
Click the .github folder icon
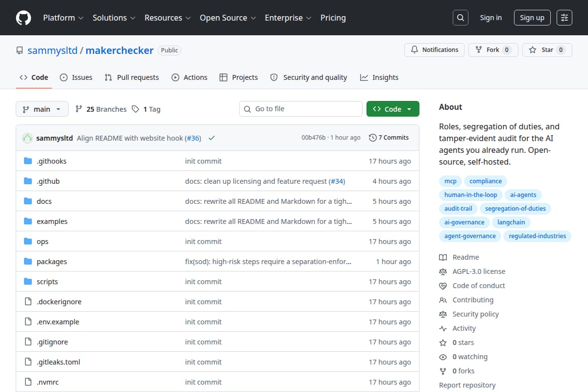click(28, 181)
